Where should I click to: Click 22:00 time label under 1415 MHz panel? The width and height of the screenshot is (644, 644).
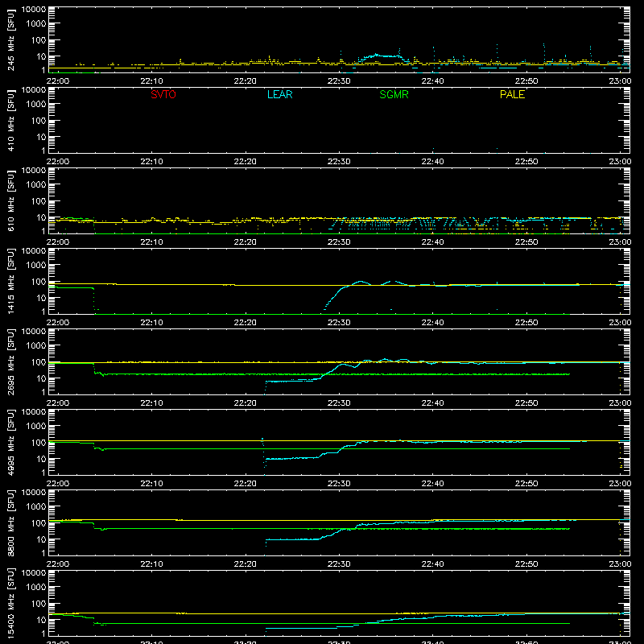click(x=58, y=323)
